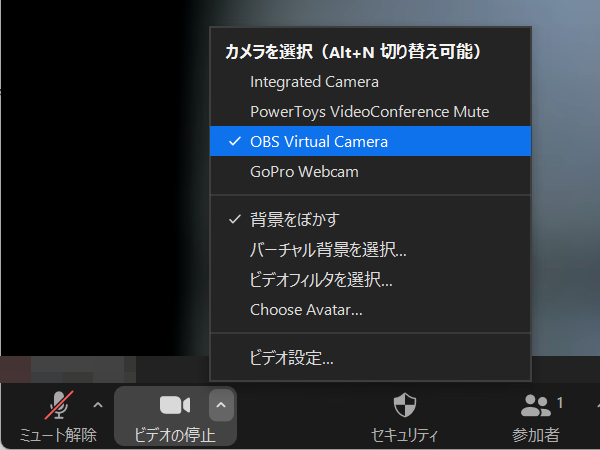Open ビデオフィルタを選択... menu entry
Viewport: 600px width, 450px height.
pyautogui.click(x=370, y=280)
